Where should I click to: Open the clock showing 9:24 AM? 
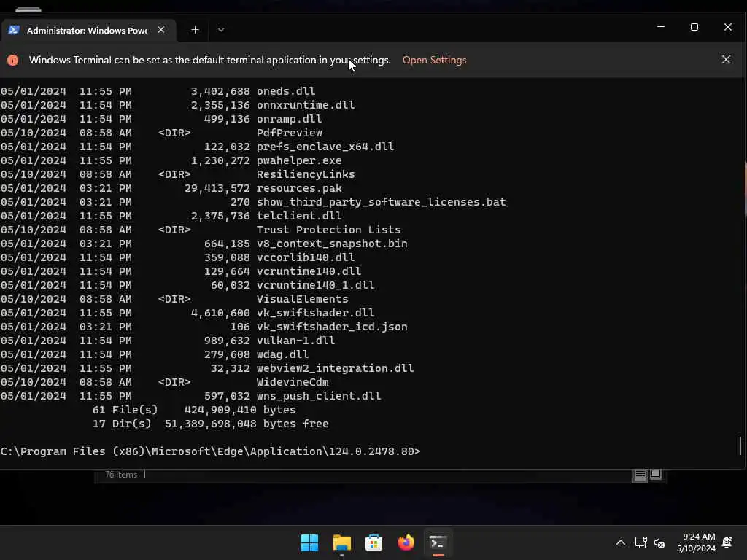click(x=696, y=542)
